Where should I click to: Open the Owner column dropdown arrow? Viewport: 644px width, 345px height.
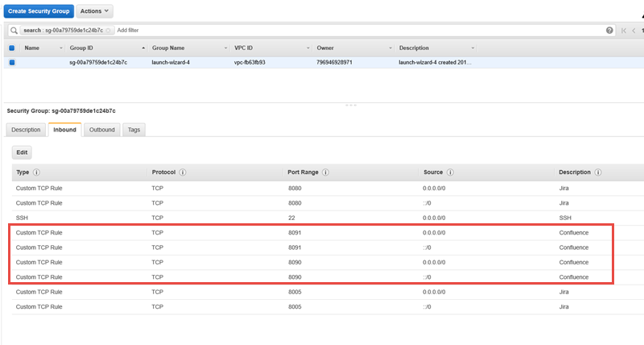[390, 48]
